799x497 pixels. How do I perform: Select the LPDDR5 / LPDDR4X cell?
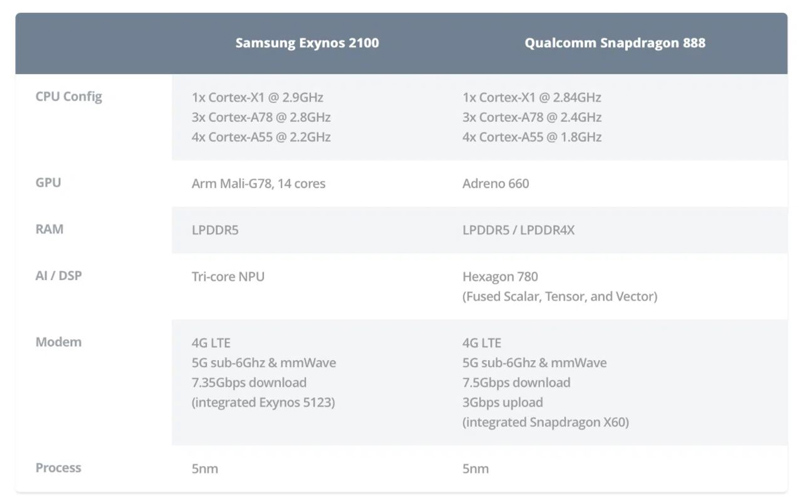(518, 230)
